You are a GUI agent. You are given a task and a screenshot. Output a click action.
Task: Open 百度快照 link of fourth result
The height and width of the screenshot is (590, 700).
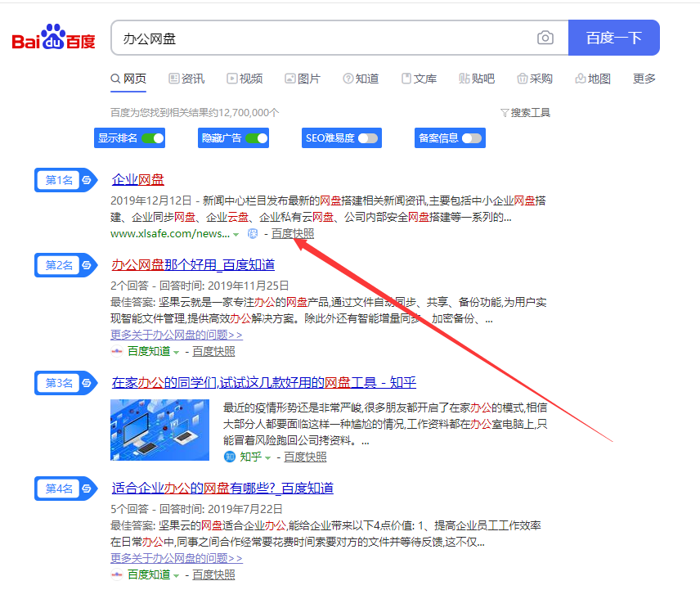point(213,574)
